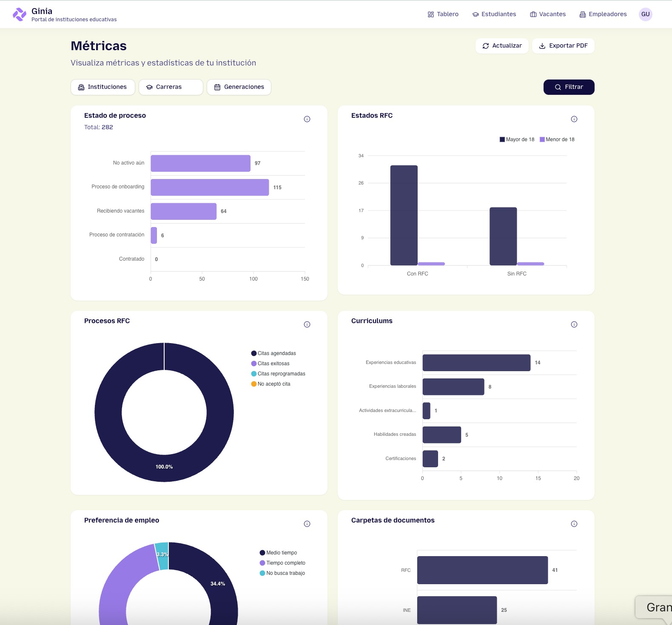672x625 pixels.
Task: Open the Instituciones filter dropdown
Action: tap(103, 87)
